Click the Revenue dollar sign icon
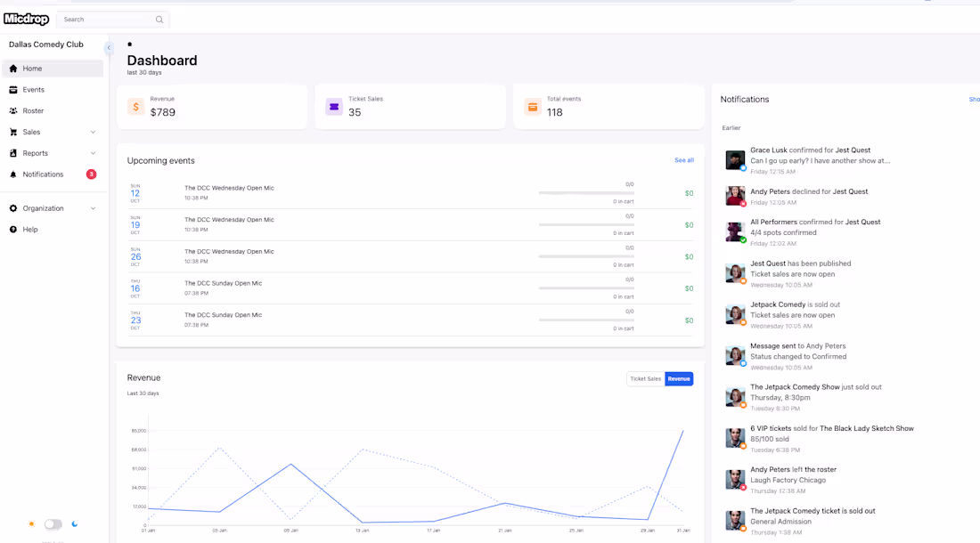Screen dimensions: 980x543 (135, 107)
